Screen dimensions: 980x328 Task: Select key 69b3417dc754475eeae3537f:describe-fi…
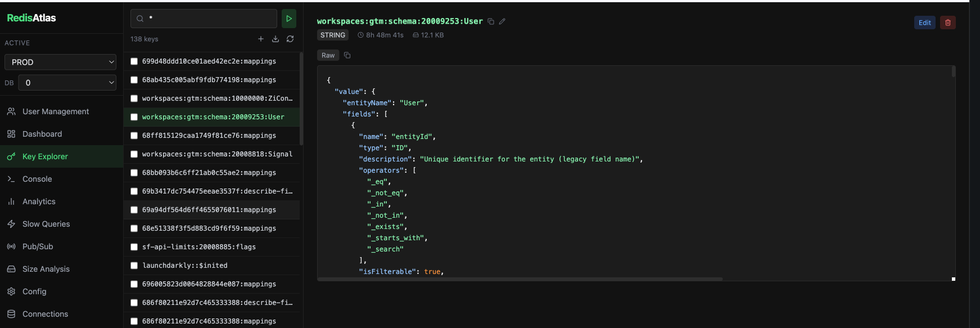pyautogui.click(x=212, y=191)
